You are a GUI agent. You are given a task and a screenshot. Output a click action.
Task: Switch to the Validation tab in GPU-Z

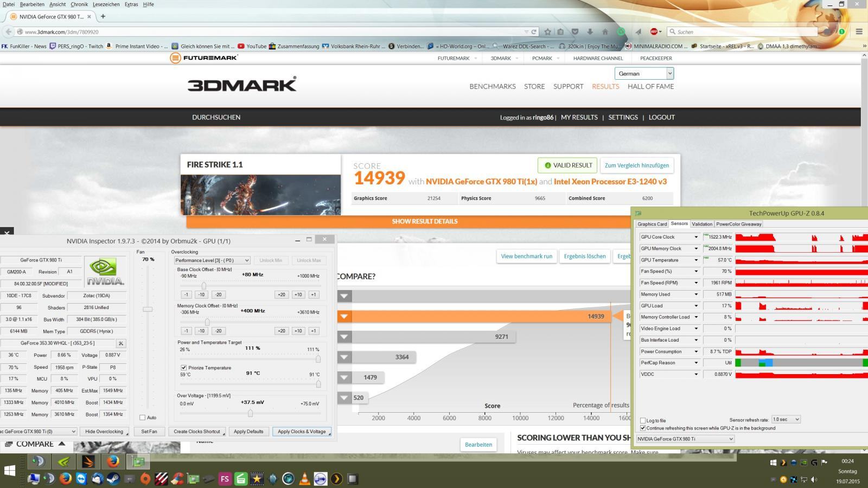(702, 224)
